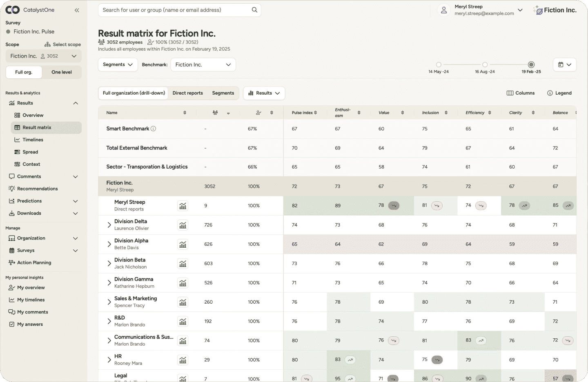Image resolution: width=588 pixels, height=382 pixels.
Task: Click the Smart Benchmark info icon
Action: [x=154, y=129]
